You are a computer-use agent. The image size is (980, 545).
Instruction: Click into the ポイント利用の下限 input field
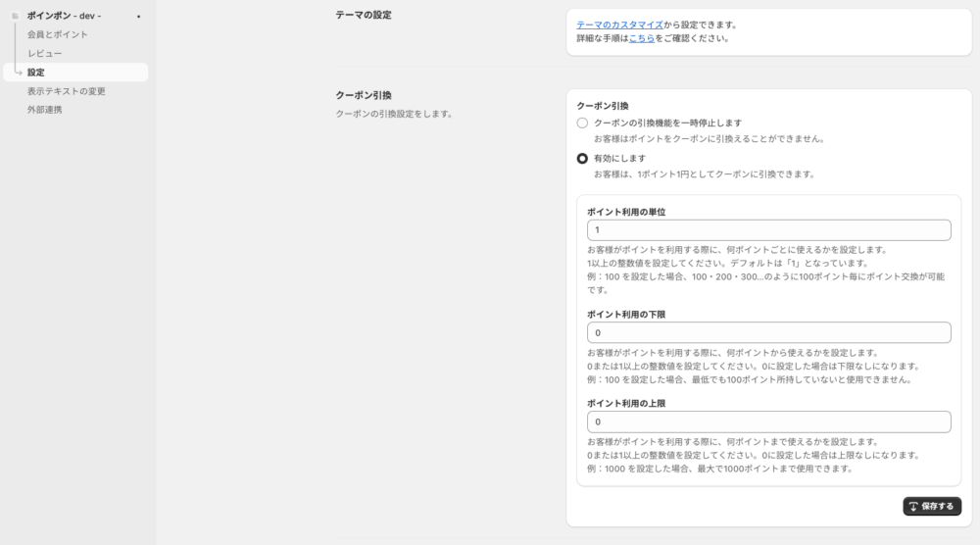tap(768, 333)
